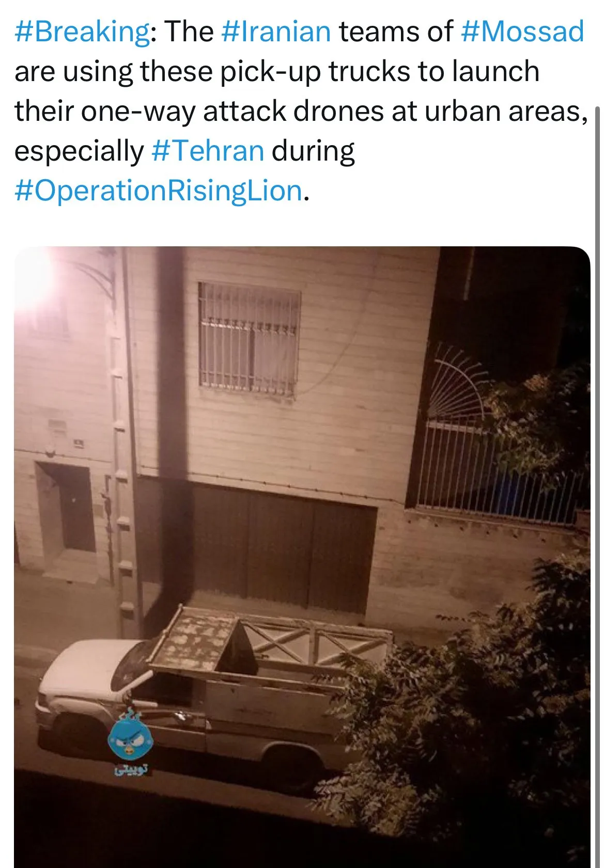Follow the #Mossad hashtag link
The height and width of the screenshot is (868, 604).
tap(522, 31)
